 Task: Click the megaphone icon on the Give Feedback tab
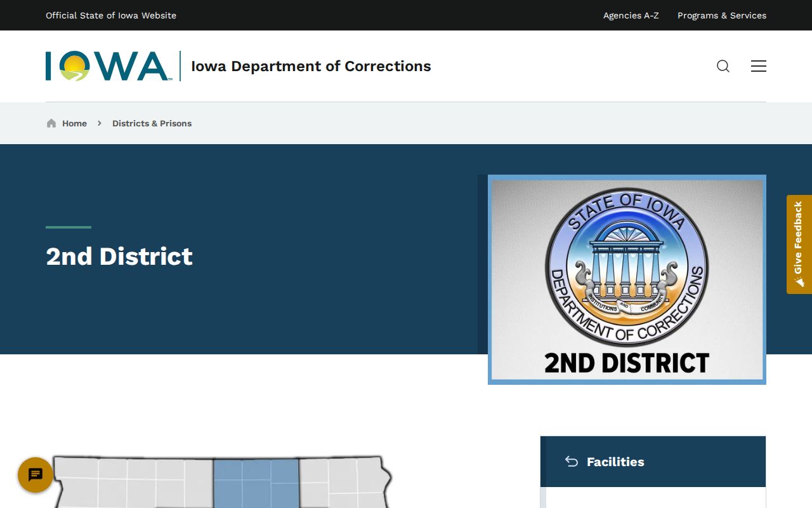799,281
